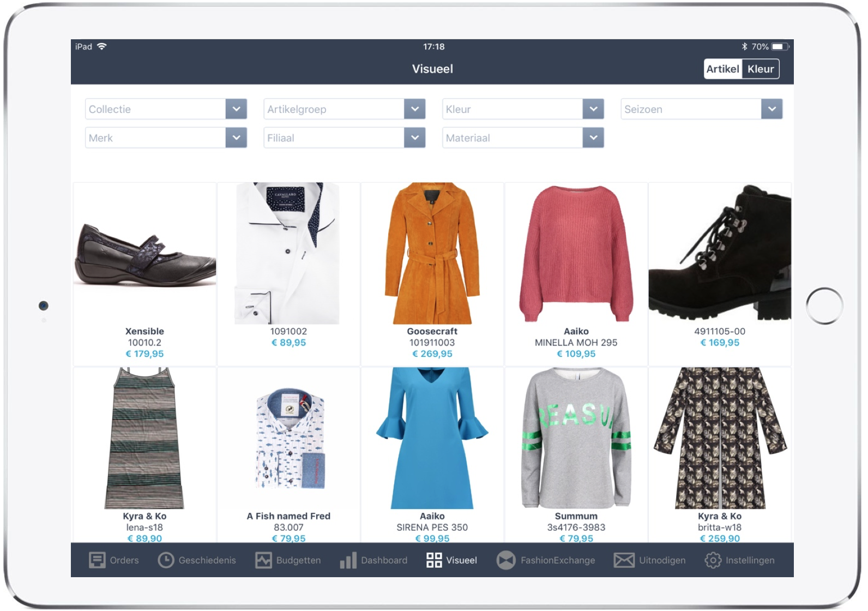Open the A Fish named Fred shirt thumbnail
The width and height of the screenshot is (868, 611).
click(x=289, y=438)
